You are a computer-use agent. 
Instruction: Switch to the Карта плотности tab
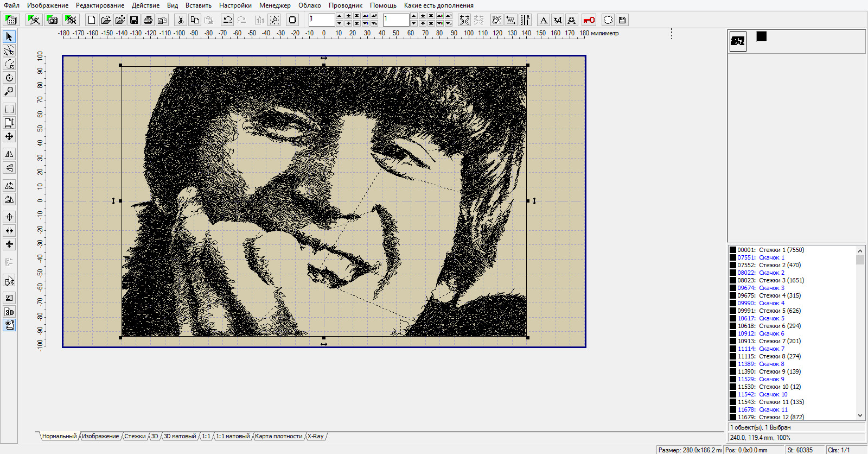[279, 436]
